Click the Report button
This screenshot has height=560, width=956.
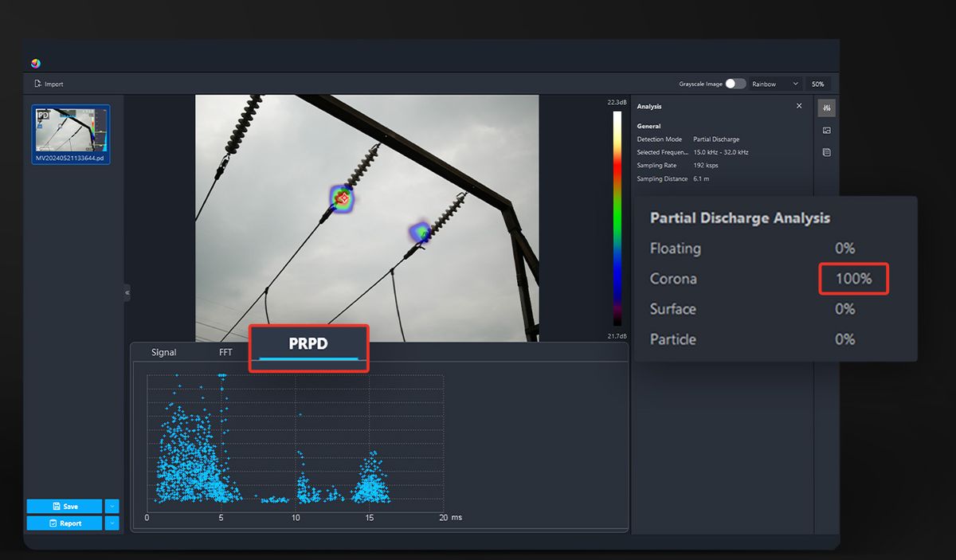[65, 523]
